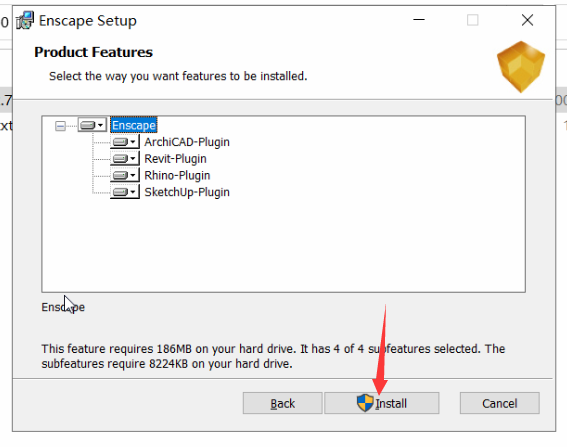Select the Rhino-Plugin feature label

point(177,175)
